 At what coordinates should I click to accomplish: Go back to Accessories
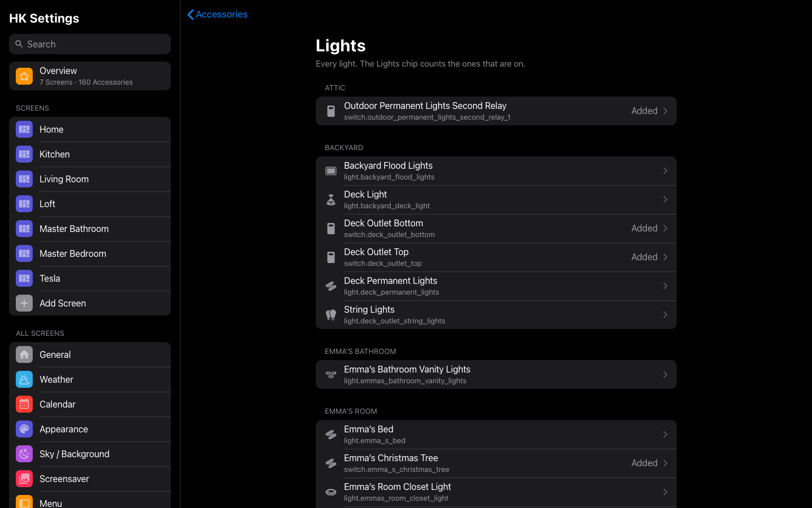click(x=217, y=14)
